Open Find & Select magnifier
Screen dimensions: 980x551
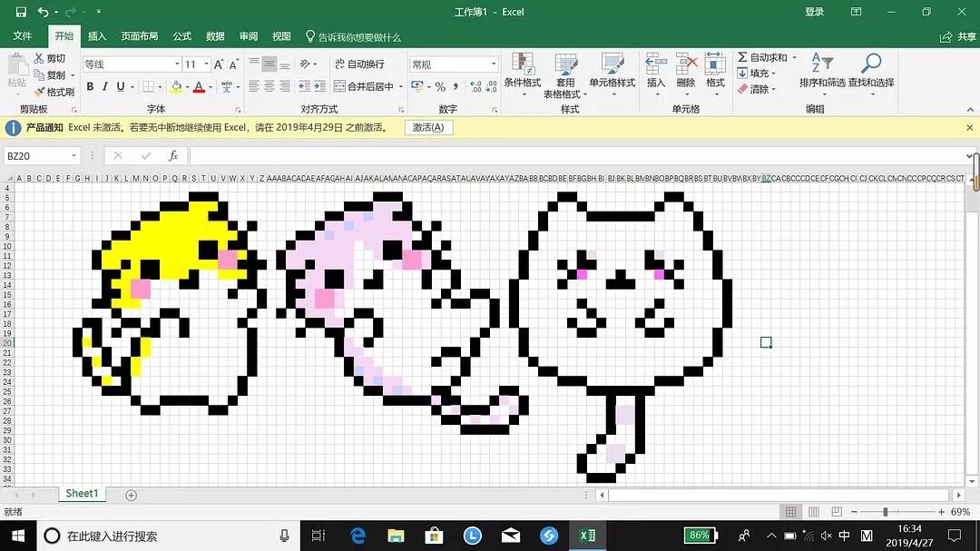tap(870, 74)
